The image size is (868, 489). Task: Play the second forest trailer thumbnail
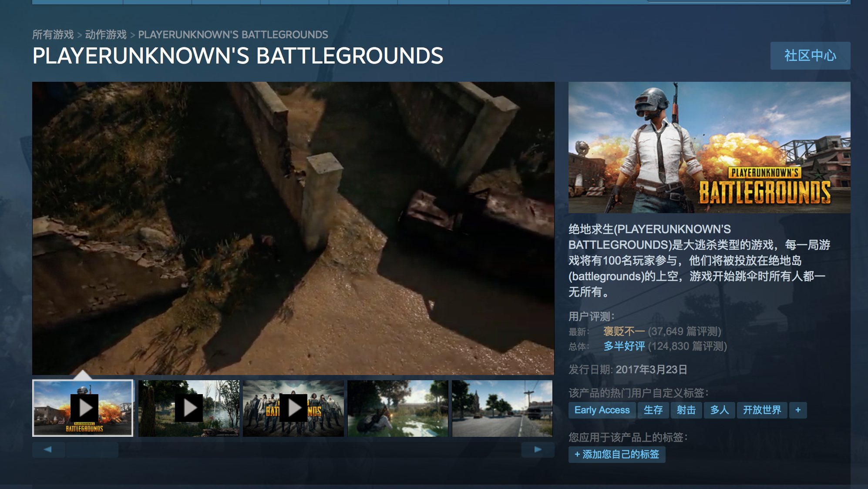point(189,408)
